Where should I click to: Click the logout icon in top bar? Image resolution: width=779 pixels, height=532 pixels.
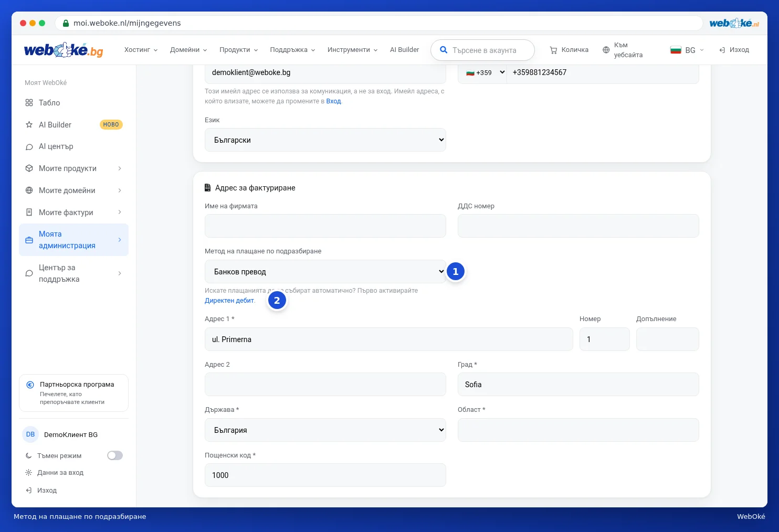[x=722, y=50]
